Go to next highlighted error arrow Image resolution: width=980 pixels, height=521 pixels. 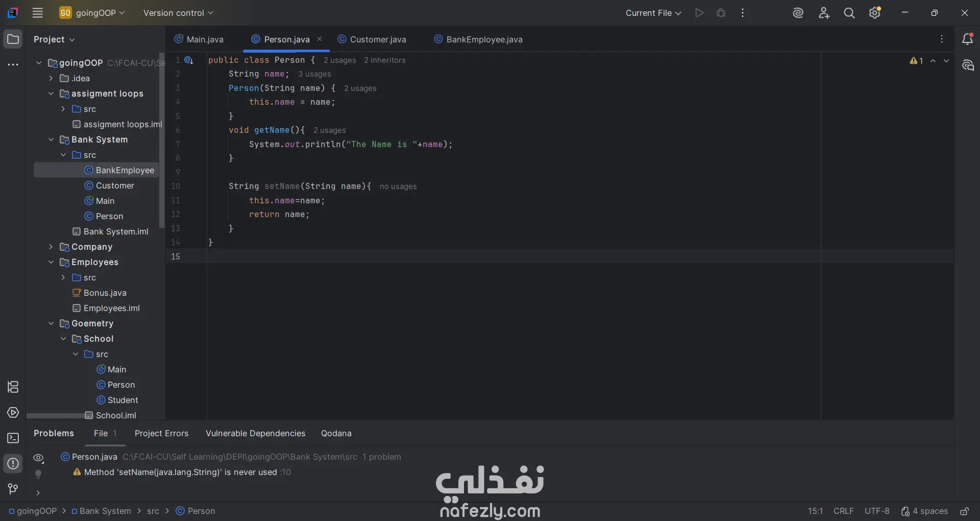pyautogui.click(x=946, y=61)
